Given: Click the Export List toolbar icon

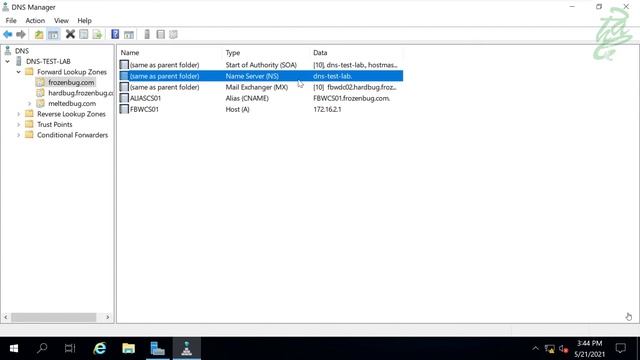Looking at the screenshot, I should point(98,34).
